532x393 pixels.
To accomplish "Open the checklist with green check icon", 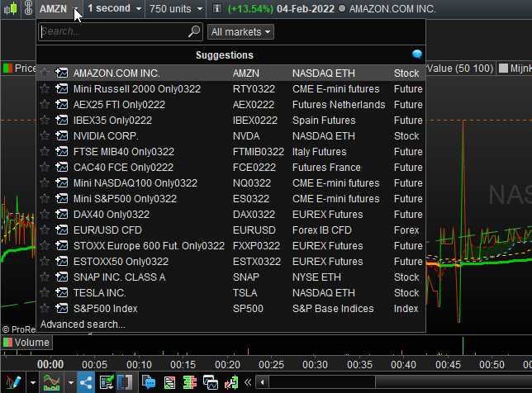I will pyautogui.click(x=107, y=382).
